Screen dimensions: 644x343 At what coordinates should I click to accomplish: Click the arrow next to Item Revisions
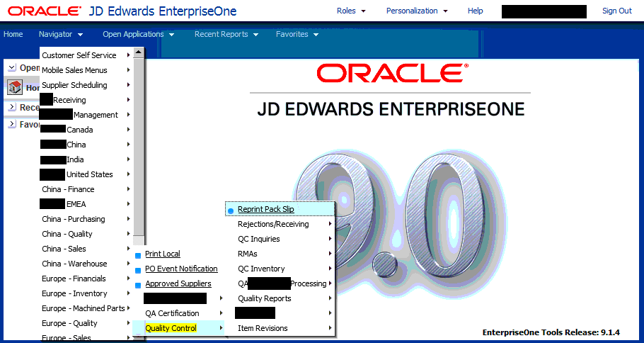[330, 328]
